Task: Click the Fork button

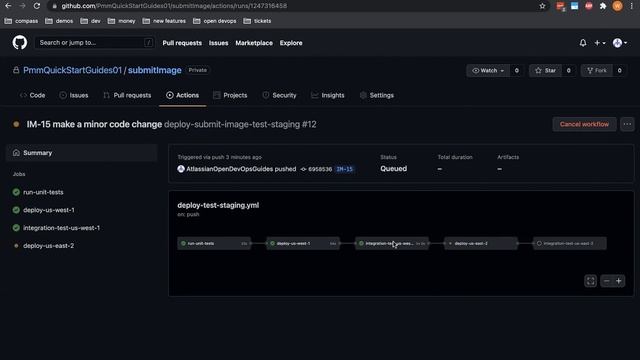Action: 597,71
